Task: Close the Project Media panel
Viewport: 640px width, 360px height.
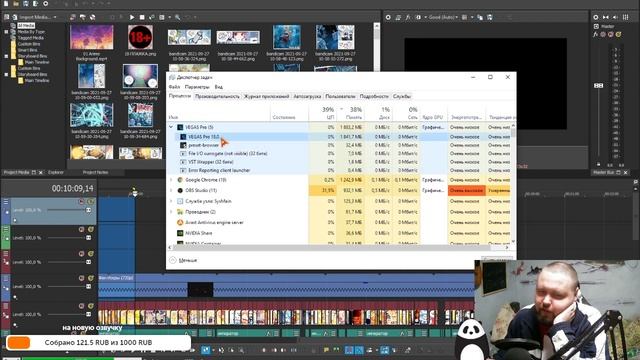Action: (x=40, y=173)
